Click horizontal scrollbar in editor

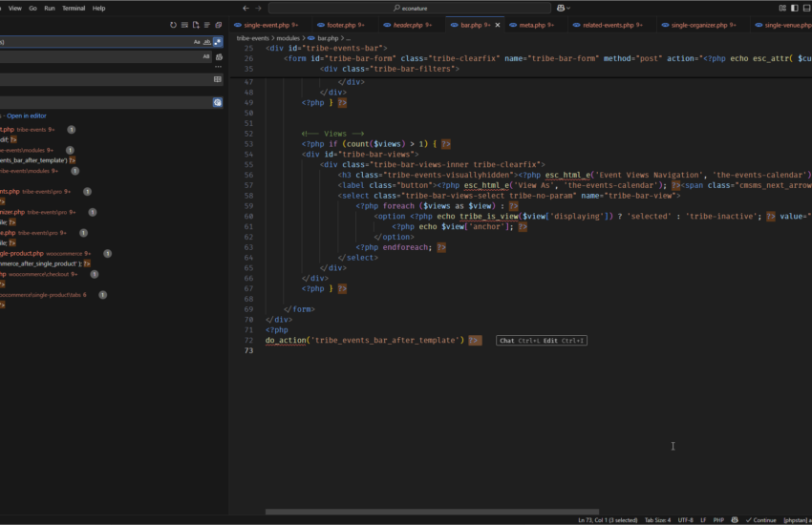(432, 512)
